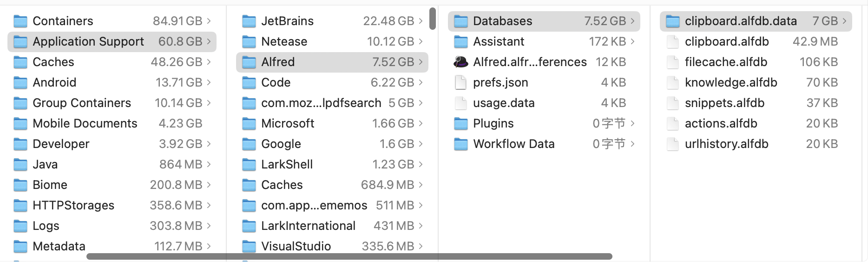Click the snippets.alfdb file icon
The width and height of the screenshot is (868, 269).
point(672,103)
